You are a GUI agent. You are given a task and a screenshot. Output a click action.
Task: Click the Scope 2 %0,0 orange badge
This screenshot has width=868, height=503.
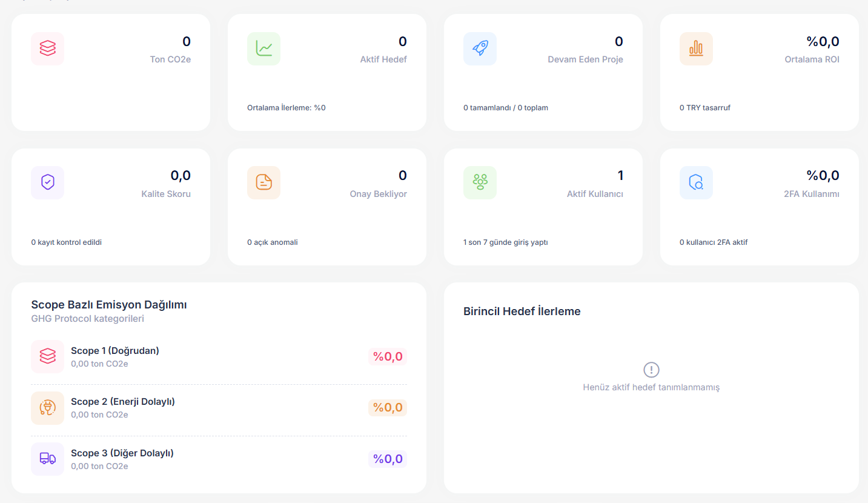point(388,408)
